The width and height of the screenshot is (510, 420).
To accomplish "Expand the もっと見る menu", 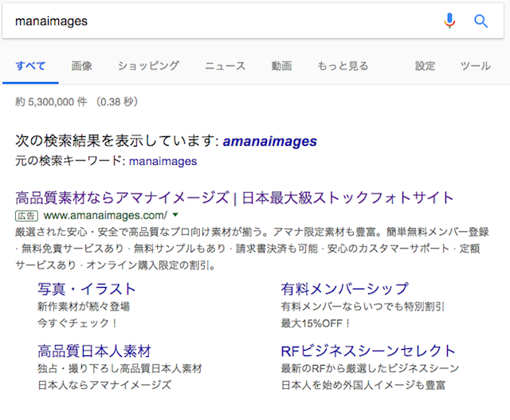I will pos(343,66).
